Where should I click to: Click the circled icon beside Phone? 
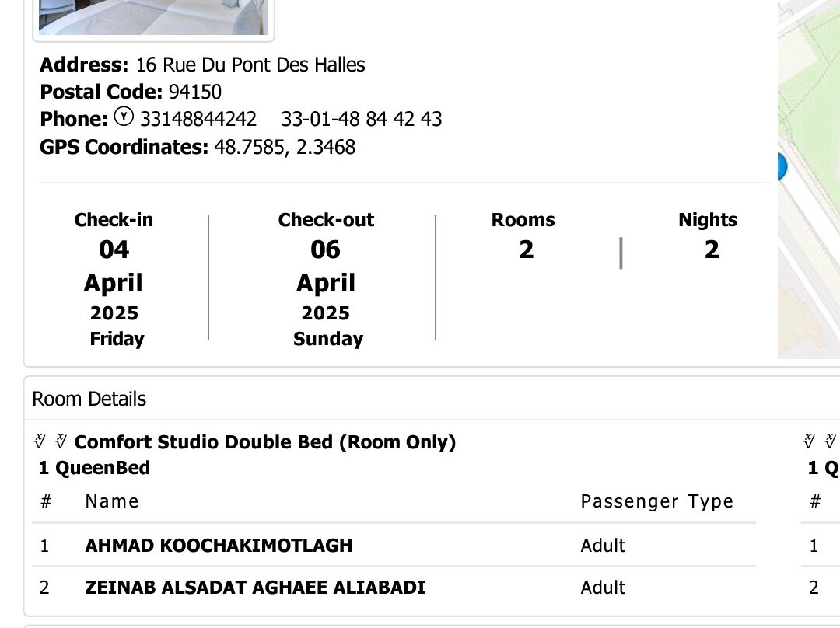point(124,117)
